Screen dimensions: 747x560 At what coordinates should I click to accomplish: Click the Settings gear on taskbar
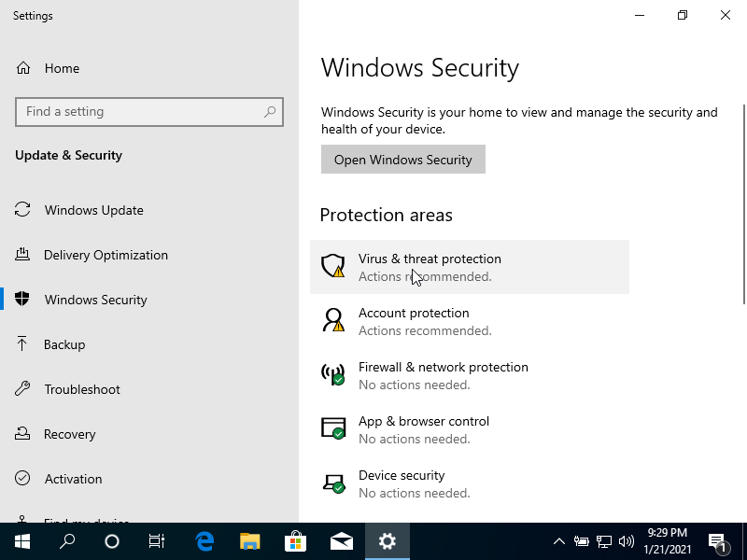388,541
